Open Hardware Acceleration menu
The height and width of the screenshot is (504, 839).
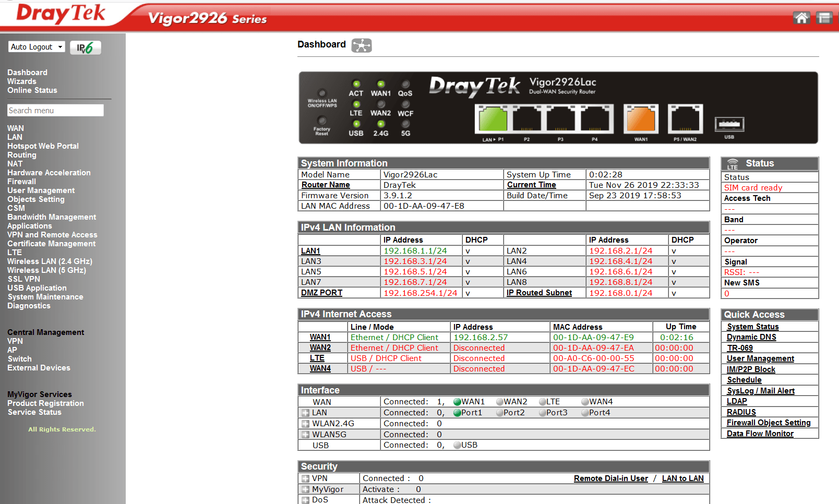coord(49,173)
